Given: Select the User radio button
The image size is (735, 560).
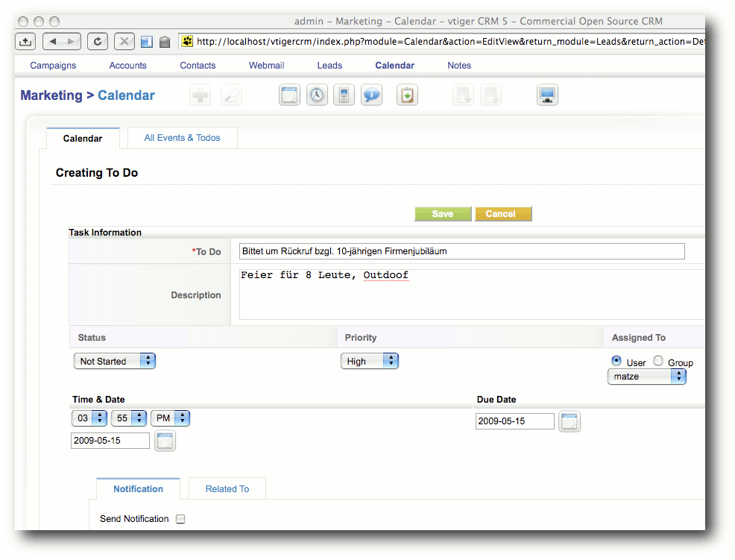Looking at the screenshot, I should pos(616,361).
